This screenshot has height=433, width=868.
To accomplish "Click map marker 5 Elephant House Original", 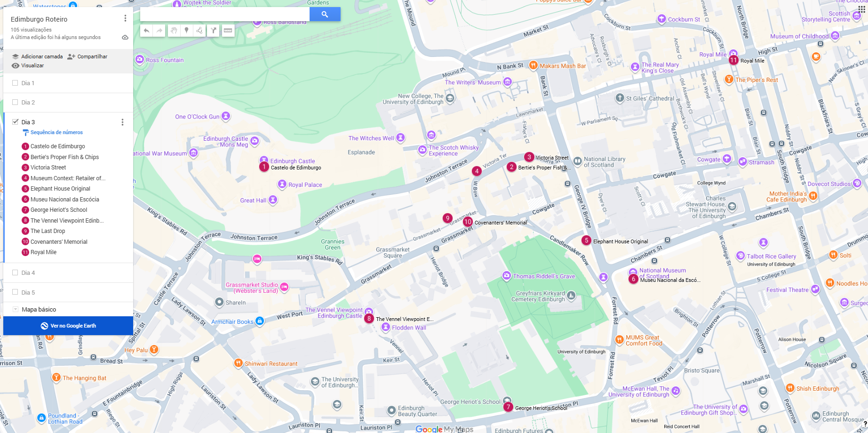I will 586,241.
